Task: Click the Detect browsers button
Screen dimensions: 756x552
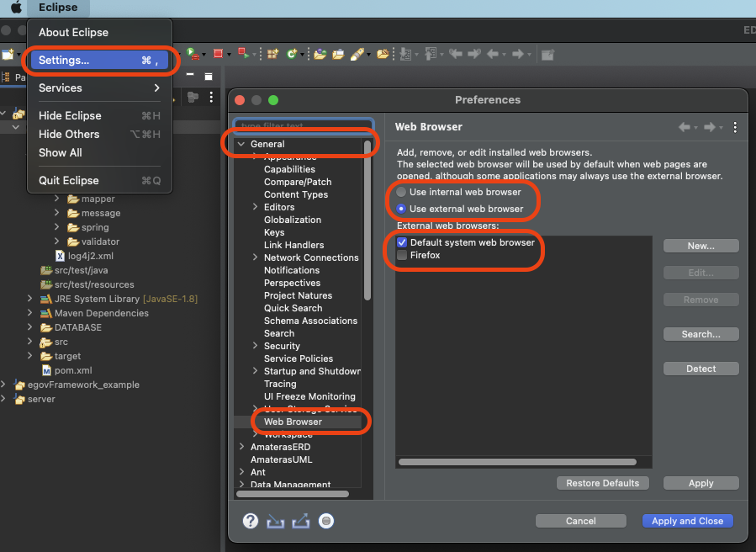Action: point(701,369)
